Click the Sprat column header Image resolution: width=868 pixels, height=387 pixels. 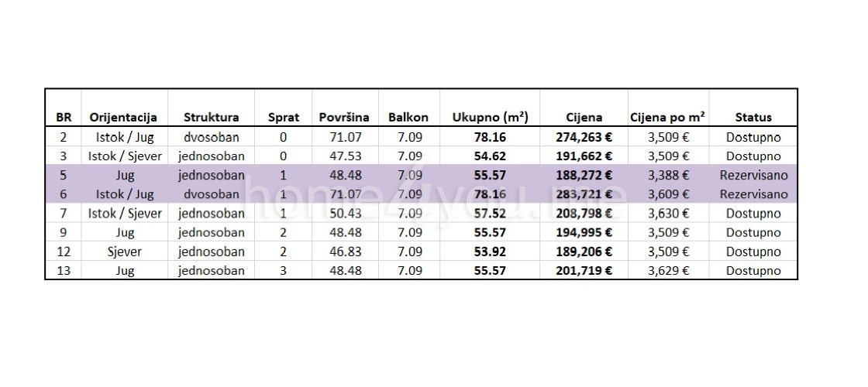coord(283,118)
